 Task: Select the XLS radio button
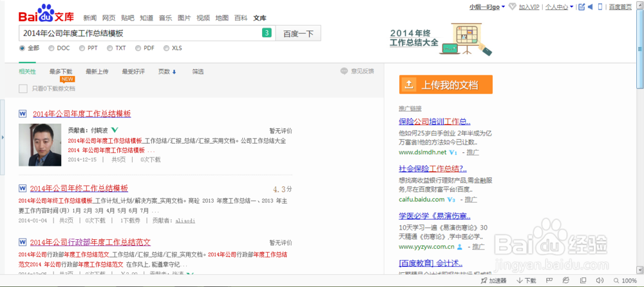[x=166, y=48]
